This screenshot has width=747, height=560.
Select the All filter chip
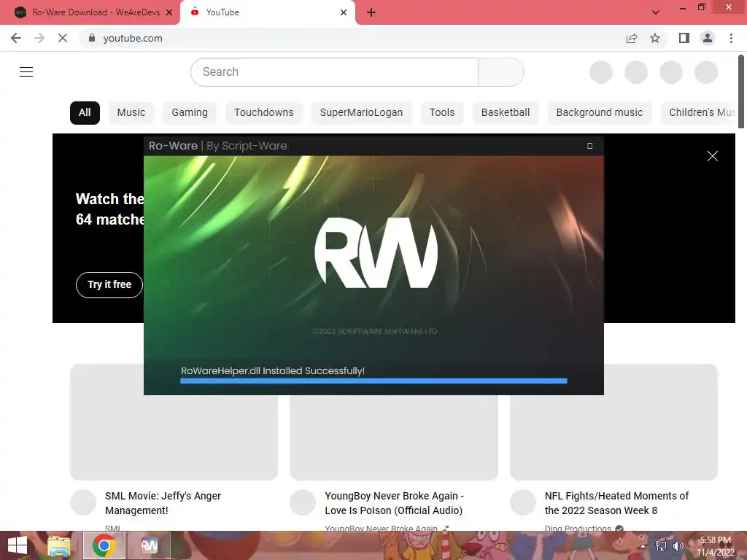pos(85,113)
